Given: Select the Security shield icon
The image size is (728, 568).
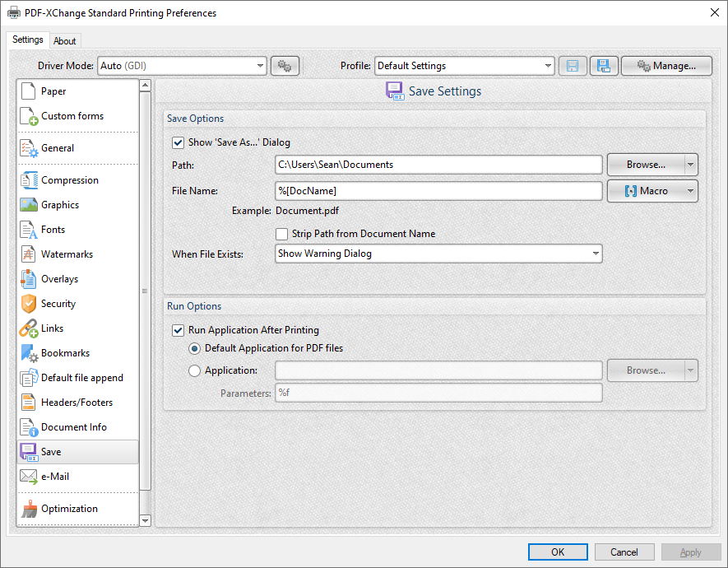Looking at the screenshot, I should point(29,304).
